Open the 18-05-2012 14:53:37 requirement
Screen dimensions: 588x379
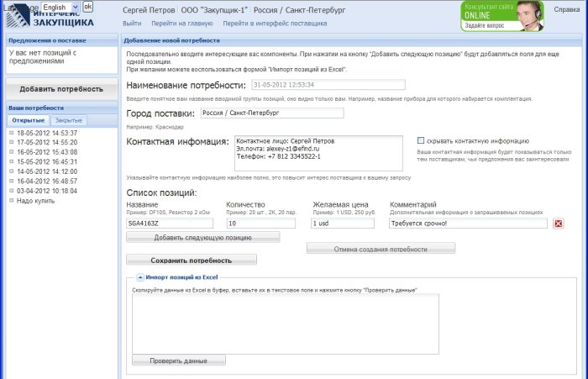pos(47,134)
